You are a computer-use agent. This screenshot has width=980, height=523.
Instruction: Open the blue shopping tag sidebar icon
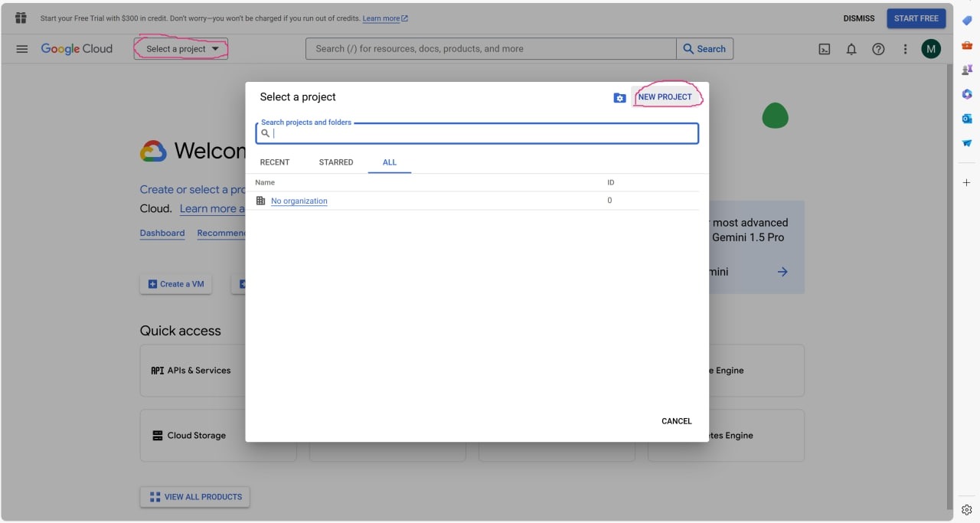967,21
